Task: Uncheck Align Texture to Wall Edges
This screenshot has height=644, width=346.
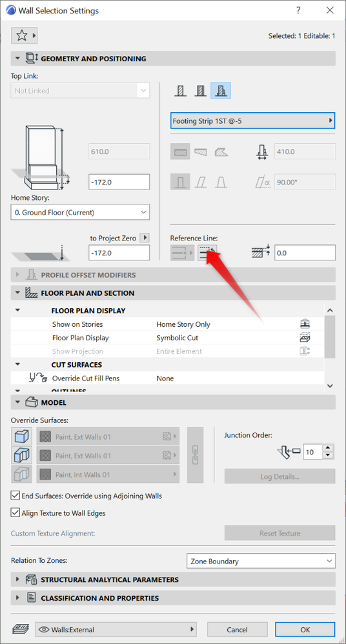Action: [15, 512]
